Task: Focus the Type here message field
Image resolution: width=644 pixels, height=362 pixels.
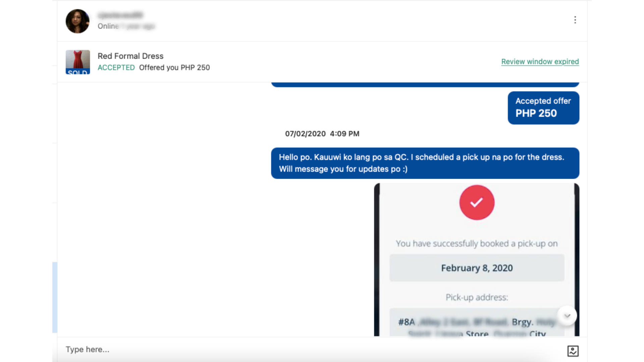Action: 302,349
